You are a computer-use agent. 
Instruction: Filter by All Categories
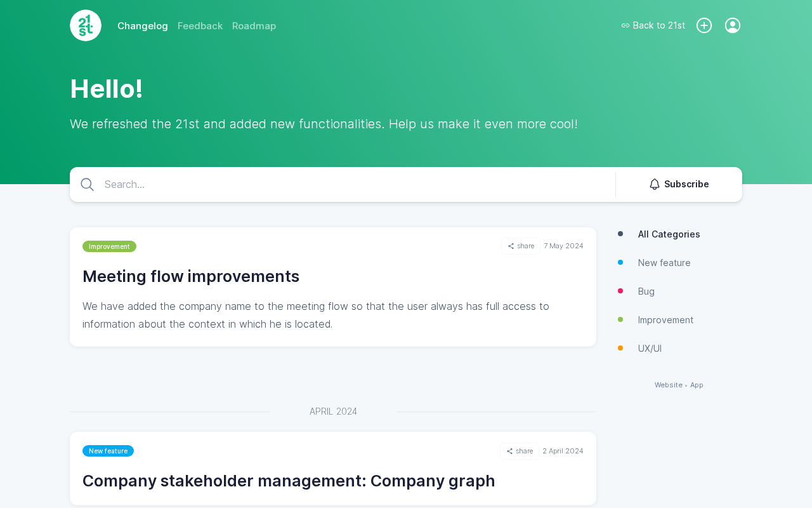pyautogui.click(x=669, y=234)
